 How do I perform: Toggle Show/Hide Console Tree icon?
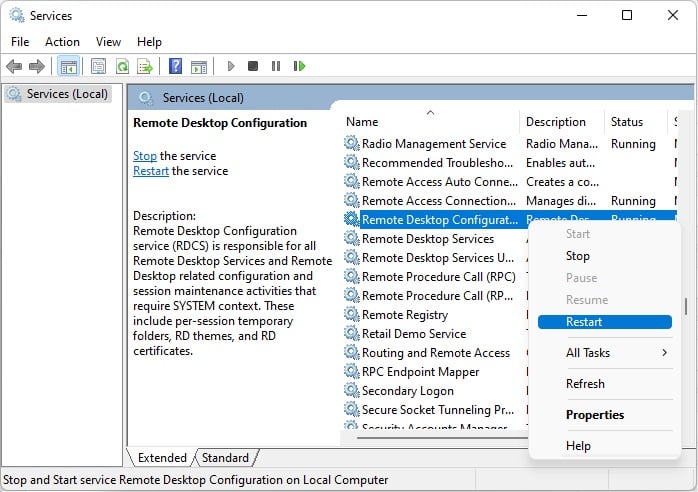pos(69,67)
